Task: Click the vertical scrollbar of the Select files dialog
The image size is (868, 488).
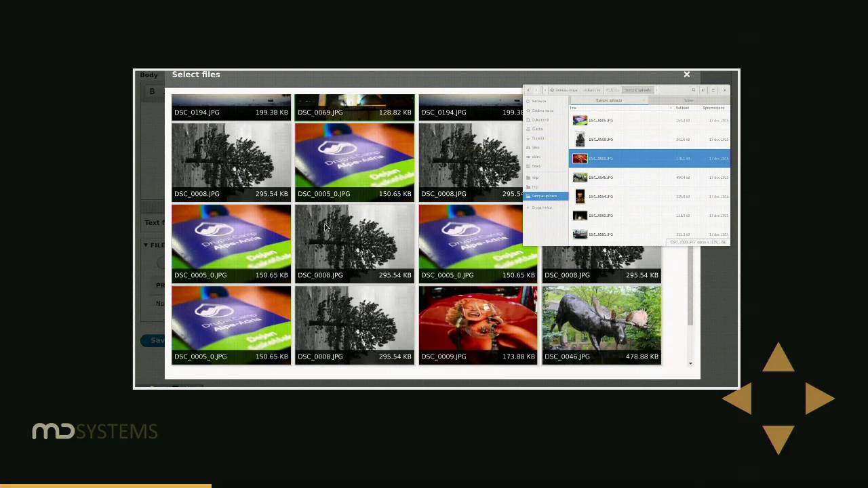Action: 690,286
